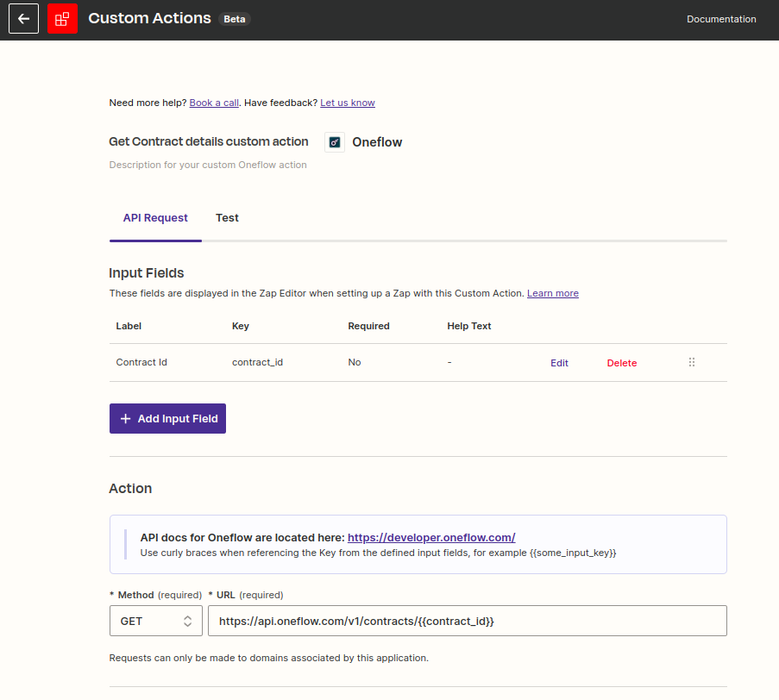Click the Book a call link
Screen dimensions: 779x700
(x=213, y=103)
